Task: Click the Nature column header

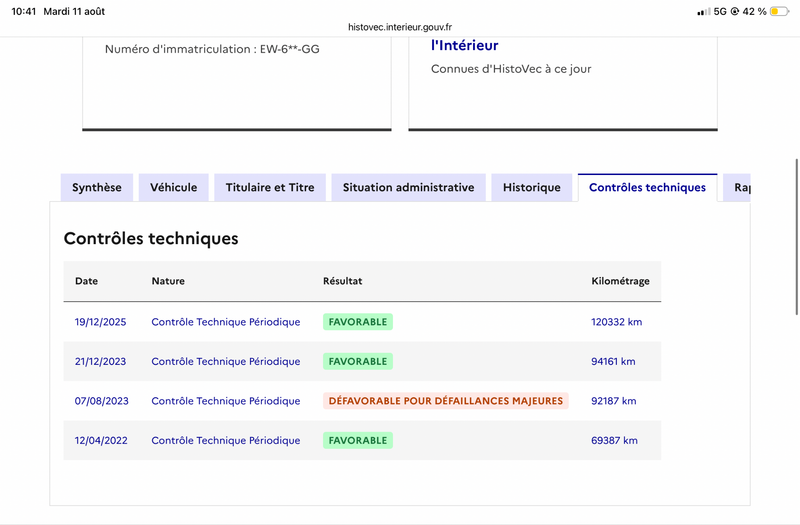Action: tap(168, 281)
